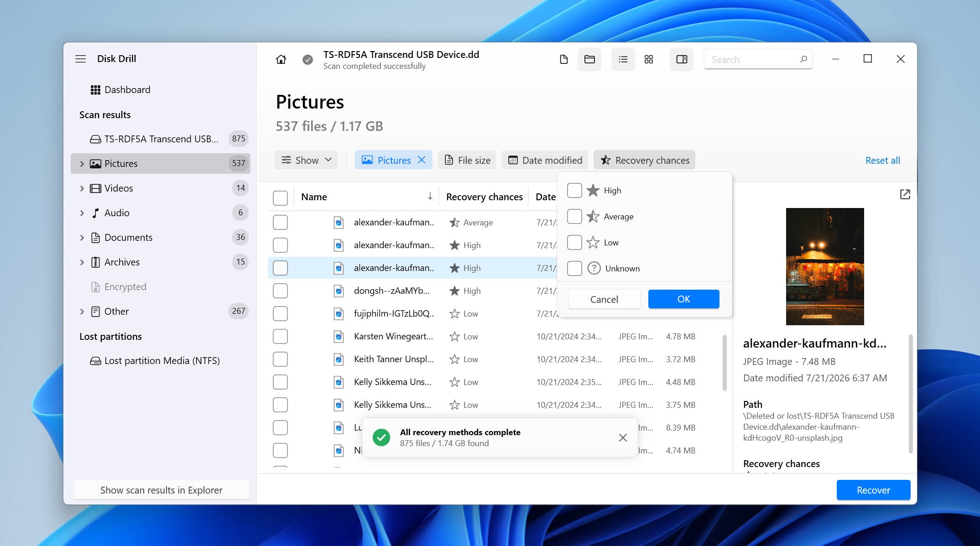Select Documents category in sidebar
The width and height of the screenshot is (980, 546).
(161, 238)
